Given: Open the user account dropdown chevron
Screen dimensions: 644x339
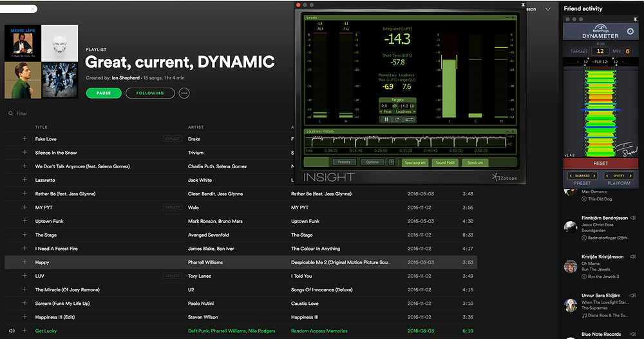Looking at the screenshot, I should [x=547, y=9].
